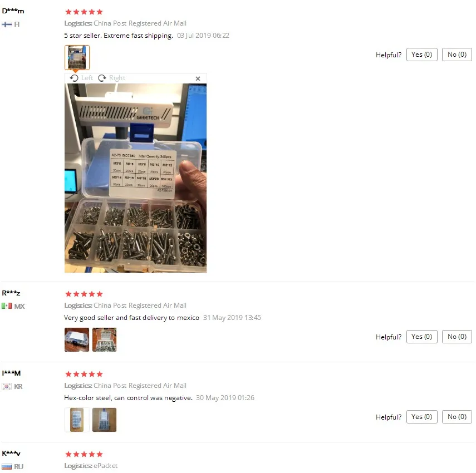Click the five-star rating on D***m's review
The image size is (476, 473).
tap(84, 12)
